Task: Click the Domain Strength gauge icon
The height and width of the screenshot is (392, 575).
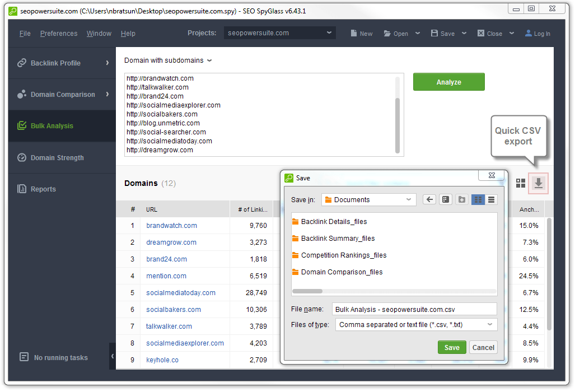Action: click(22, 158)
